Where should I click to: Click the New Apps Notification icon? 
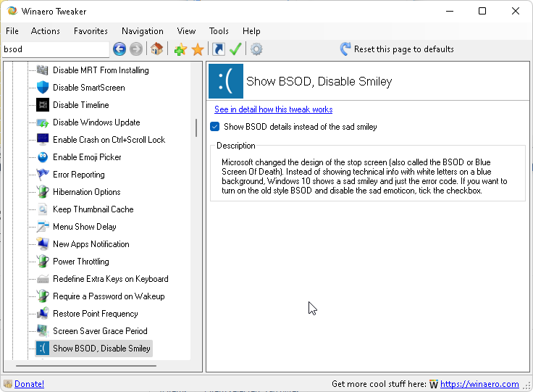(x=43, y=243)
